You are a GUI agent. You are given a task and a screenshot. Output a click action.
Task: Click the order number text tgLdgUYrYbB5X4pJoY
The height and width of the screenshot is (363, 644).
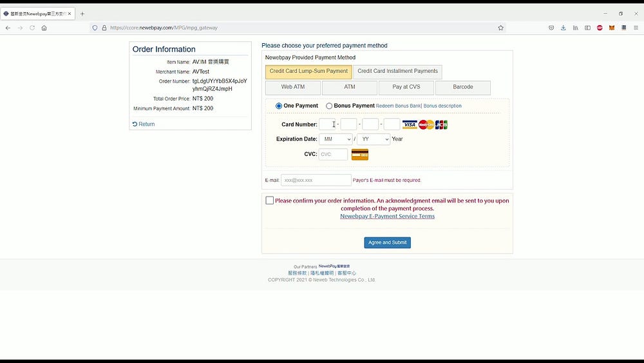click(x=220, y=81)
